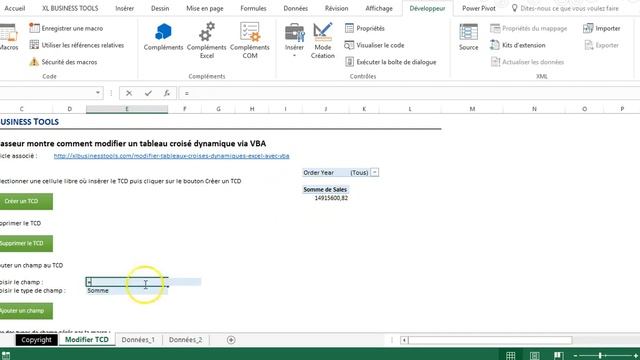Click the Dites-nous search box
640x360 pixels.
565,8
